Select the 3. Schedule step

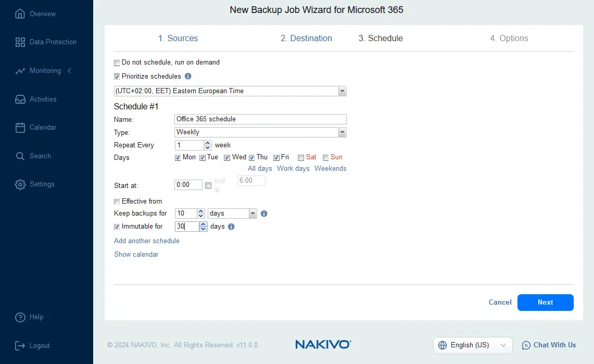point(381,38)
